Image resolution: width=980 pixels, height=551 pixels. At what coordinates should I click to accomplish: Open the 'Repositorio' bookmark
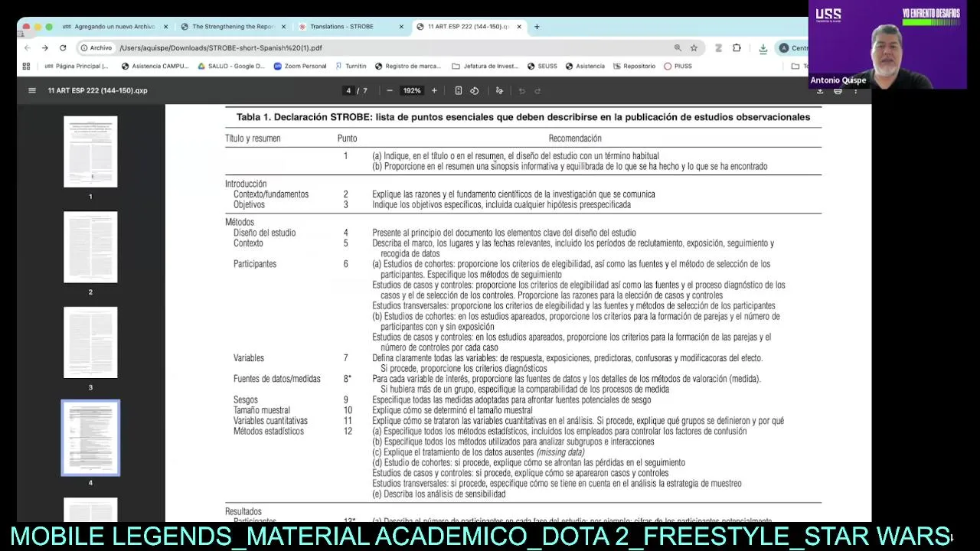[634, 67]
